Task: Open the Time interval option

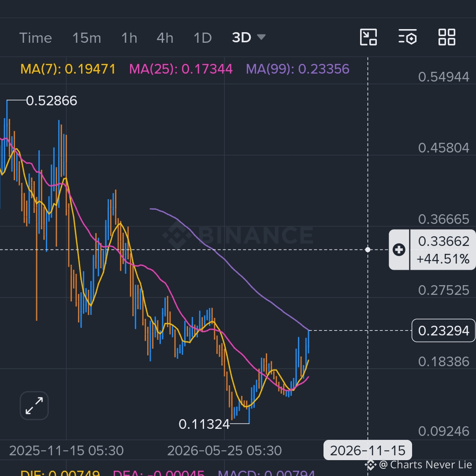Action: 36,38
